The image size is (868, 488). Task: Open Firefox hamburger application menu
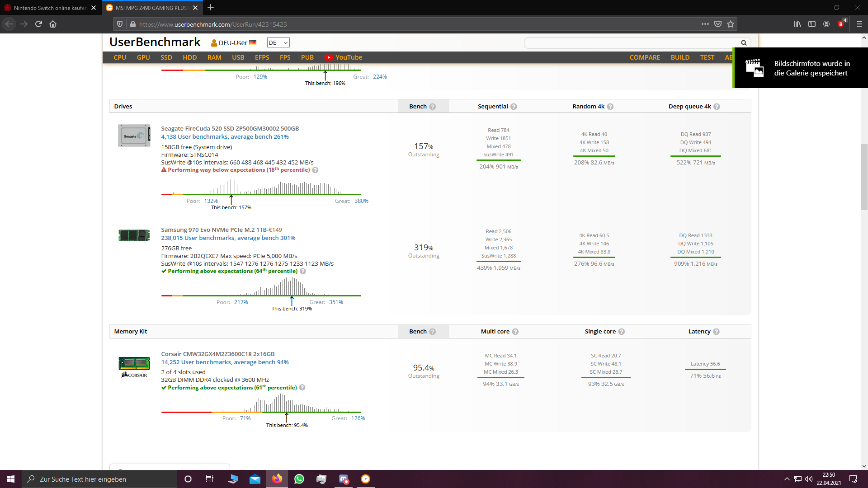(x=859, y=24)
